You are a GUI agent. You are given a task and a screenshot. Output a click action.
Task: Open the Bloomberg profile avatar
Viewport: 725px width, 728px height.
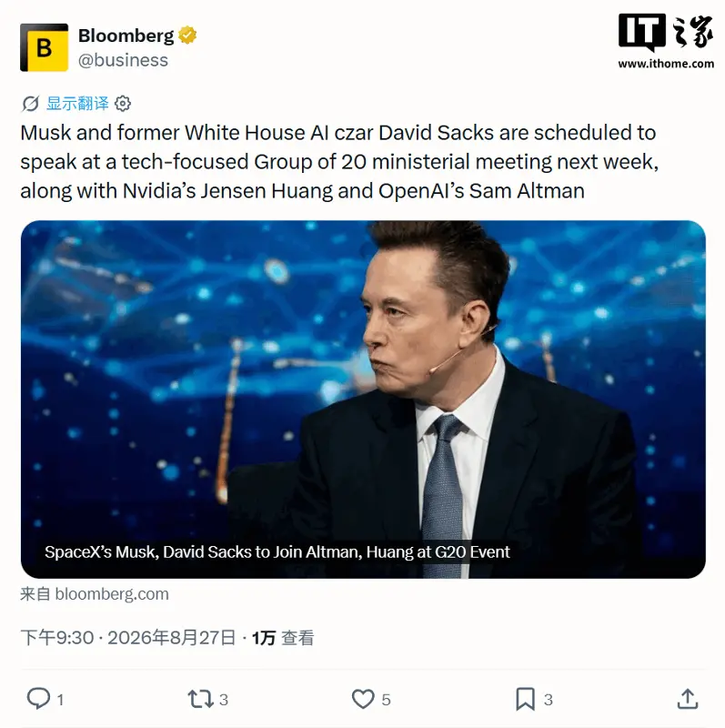pos(44,47)
